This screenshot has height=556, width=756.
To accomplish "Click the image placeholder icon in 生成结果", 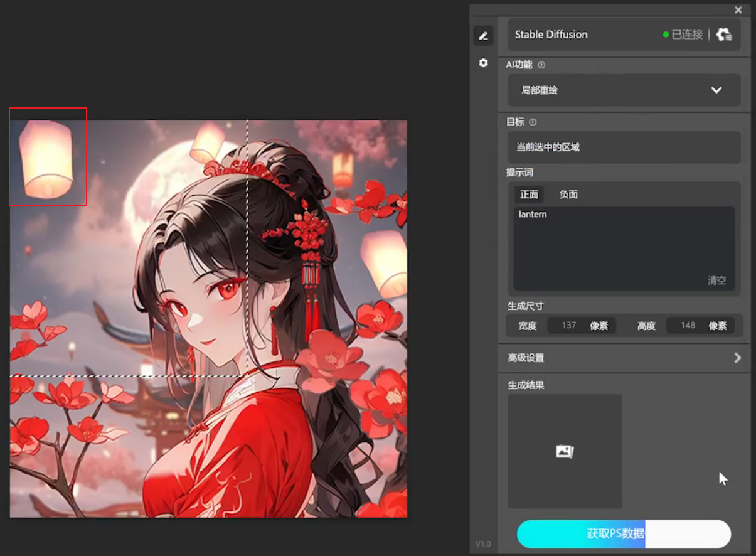I will point(565,451).
